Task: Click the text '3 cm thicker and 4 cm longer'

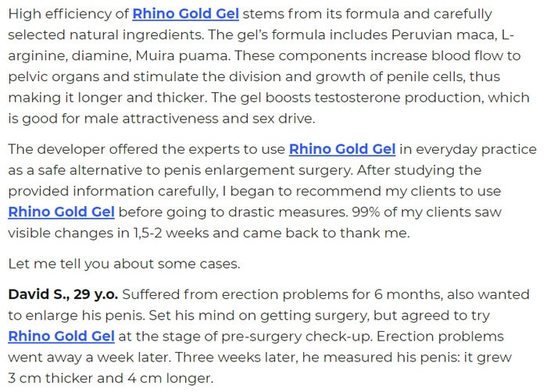Action: 110,378
